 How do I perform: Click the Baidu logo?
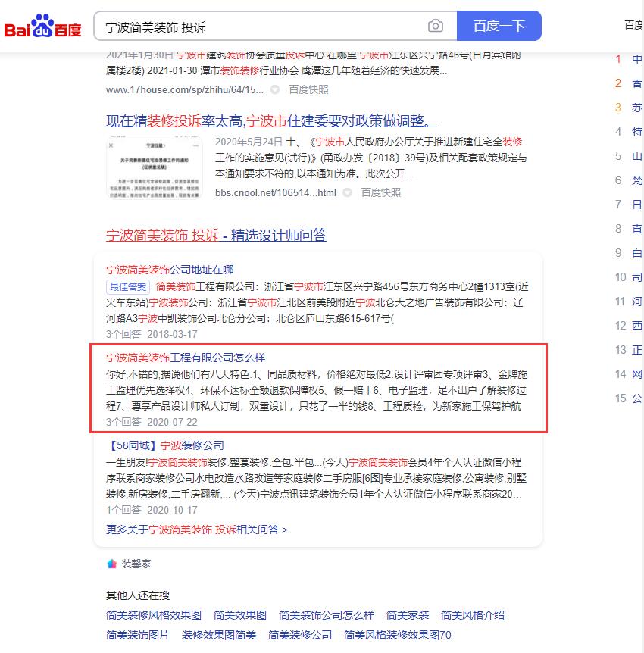(43, 27)
